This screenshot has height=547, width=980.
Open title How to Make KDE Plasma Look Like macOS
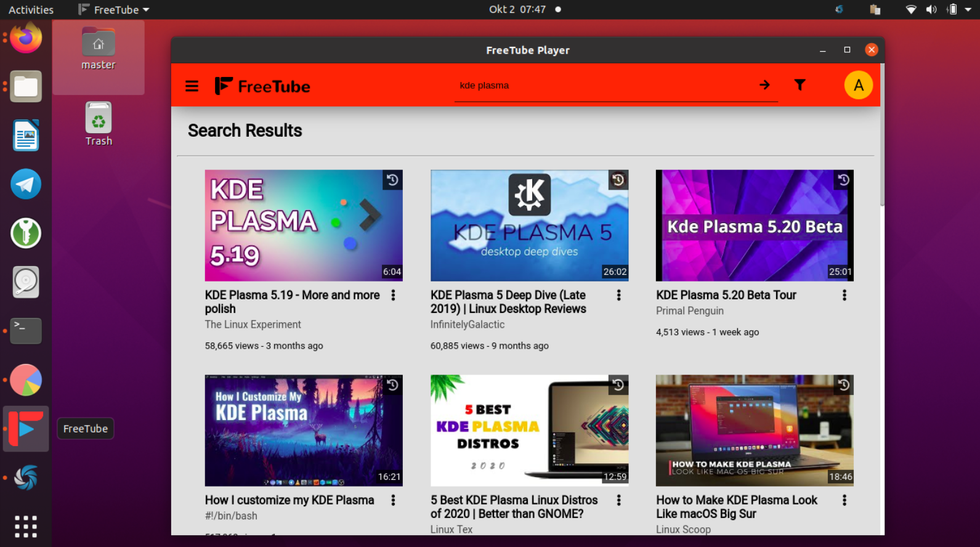737,507
